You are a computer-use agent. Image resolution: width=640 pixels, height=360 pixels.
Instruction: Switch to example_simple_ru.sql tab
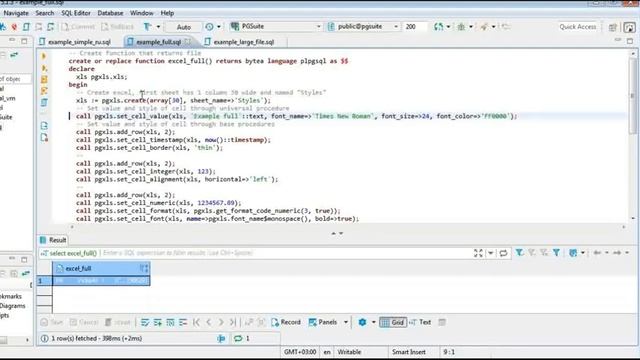75,42
